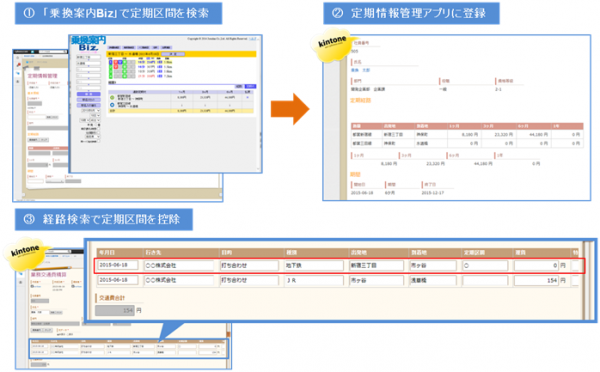The image size is (600, 372).
Task: Click the fare field showing 154 in JR row
Action: (x=536, y=280)
